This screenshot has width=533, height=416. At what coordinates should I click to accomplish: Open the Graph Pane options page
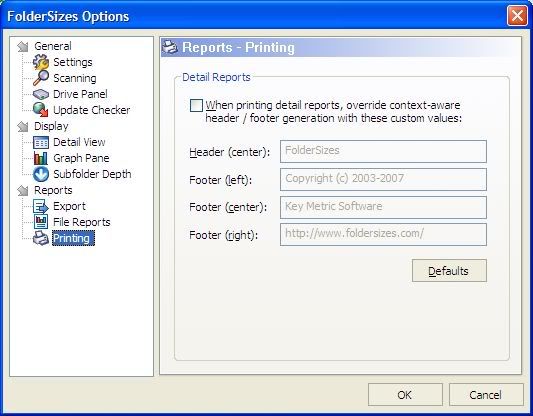tap(81, 158)
